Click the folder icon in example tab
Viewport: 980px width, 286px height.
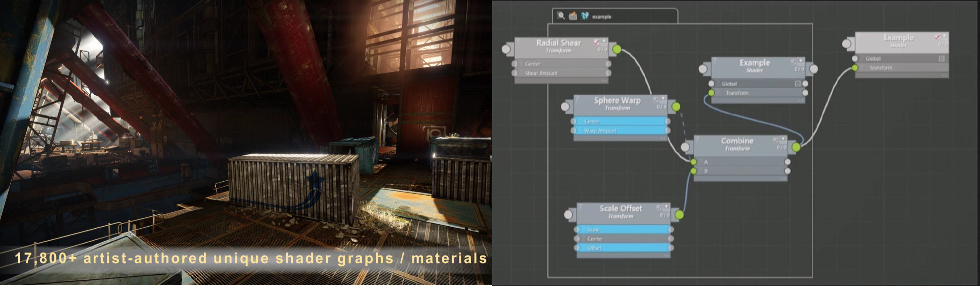(x=573, y=16)
